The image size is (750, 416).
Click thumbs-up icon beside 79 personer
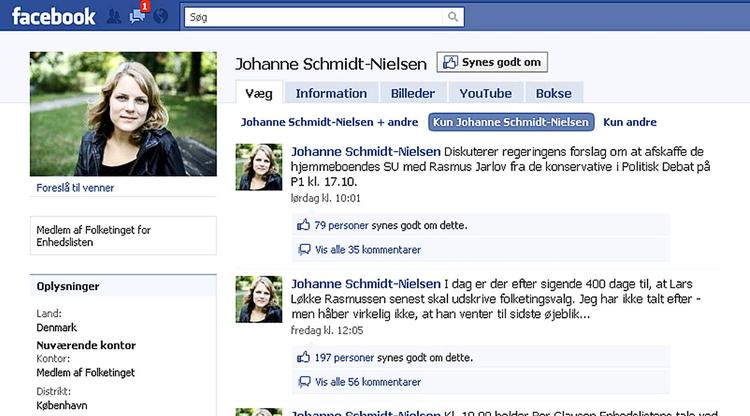(303, 225)
